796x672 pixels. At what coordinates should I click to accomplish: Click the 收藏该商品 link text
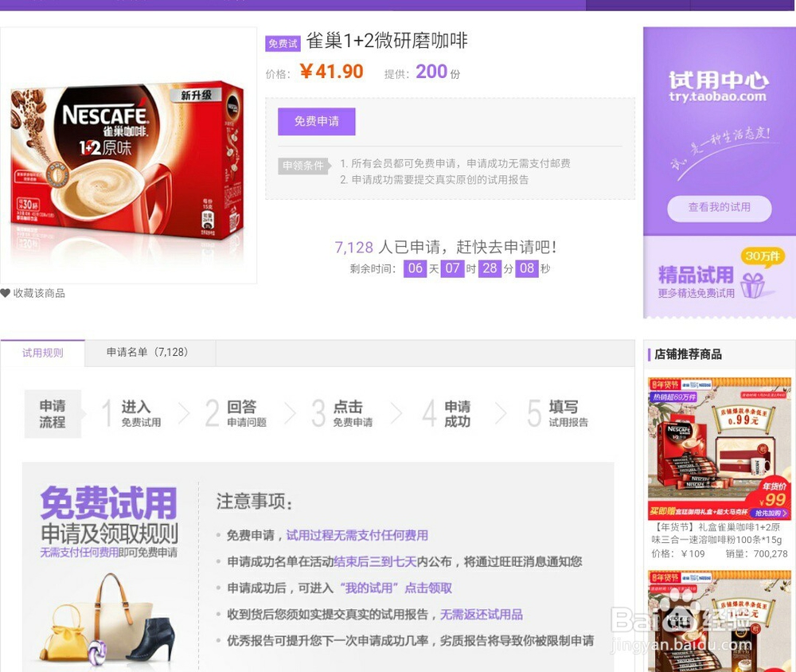tap(39, 293)
